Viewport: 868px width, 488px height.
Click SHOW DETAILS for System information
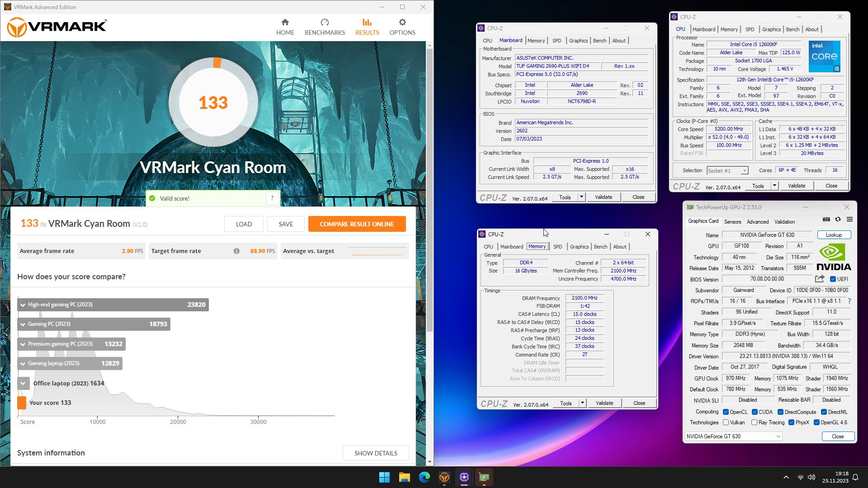(x=376, y=453)
